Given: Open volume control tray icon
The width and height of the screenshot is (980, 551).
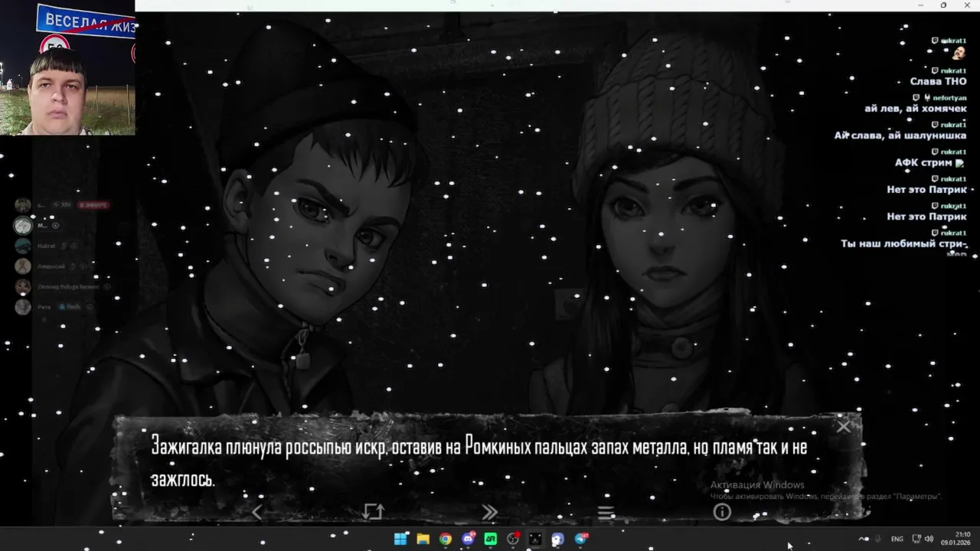Looking at the screenshot, I should click(x=929, y=539).
